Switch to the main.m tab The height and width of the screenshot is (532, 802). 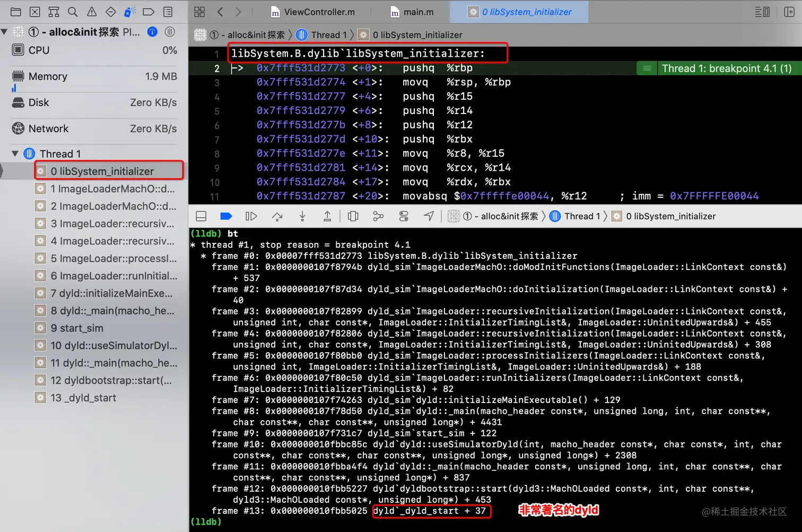pyautogui.click(x=412, y=12)
